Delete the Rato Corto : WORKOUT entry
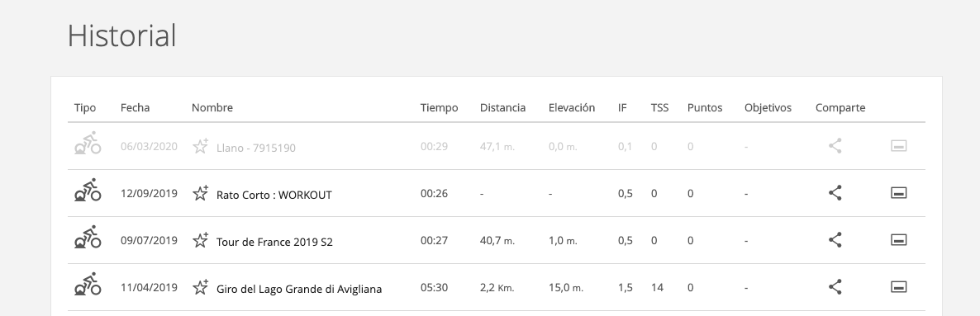This screenshot has height=316, width=980. tap(899, 193)
